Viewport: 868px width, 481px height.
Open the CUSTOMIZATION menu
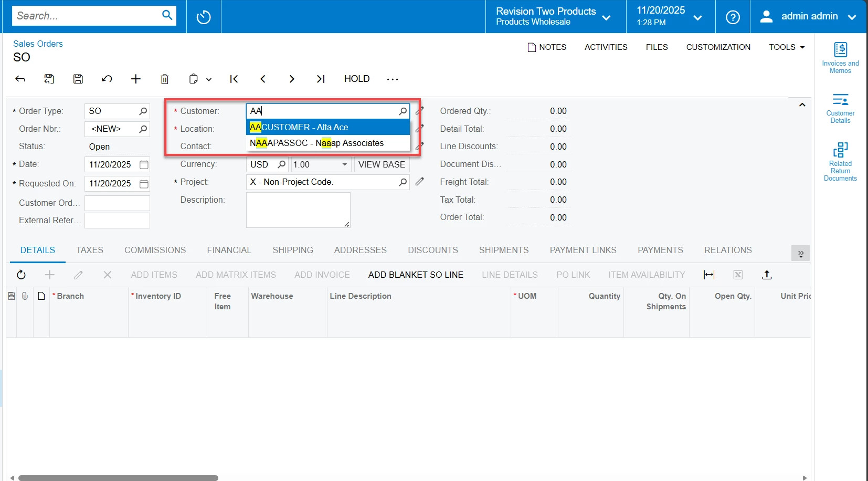click(x=718, y=47)
